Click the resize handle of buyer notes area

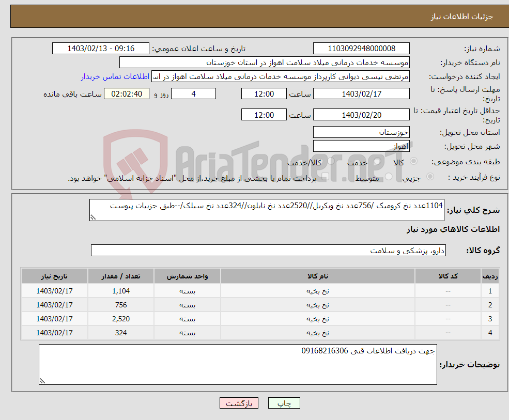[x=42, y=381]
